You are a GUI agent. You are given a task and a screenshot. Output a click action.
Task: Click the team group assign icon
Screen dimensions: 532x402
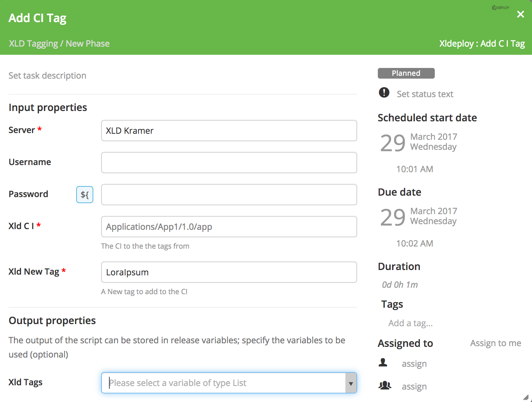coord(385,385)
